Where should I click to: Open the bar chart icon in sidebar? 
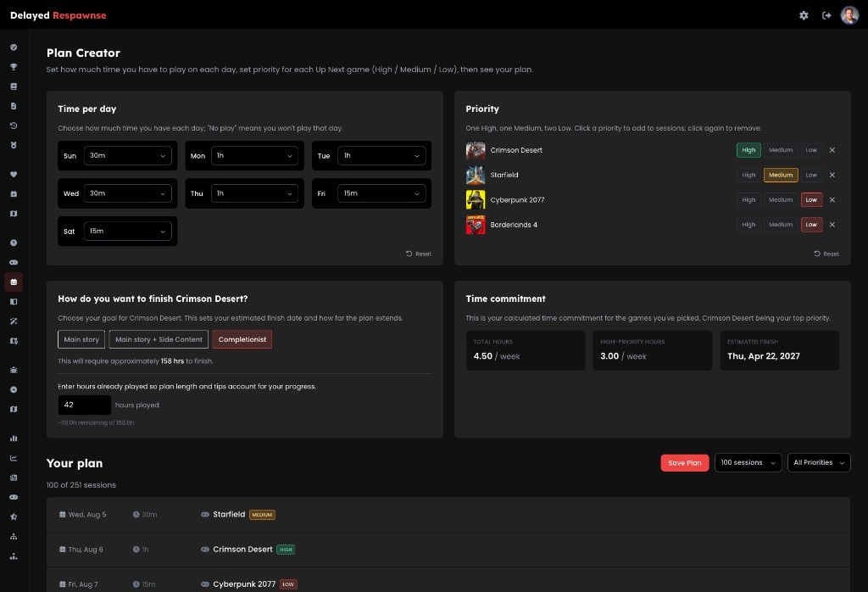tap(14, 438)
